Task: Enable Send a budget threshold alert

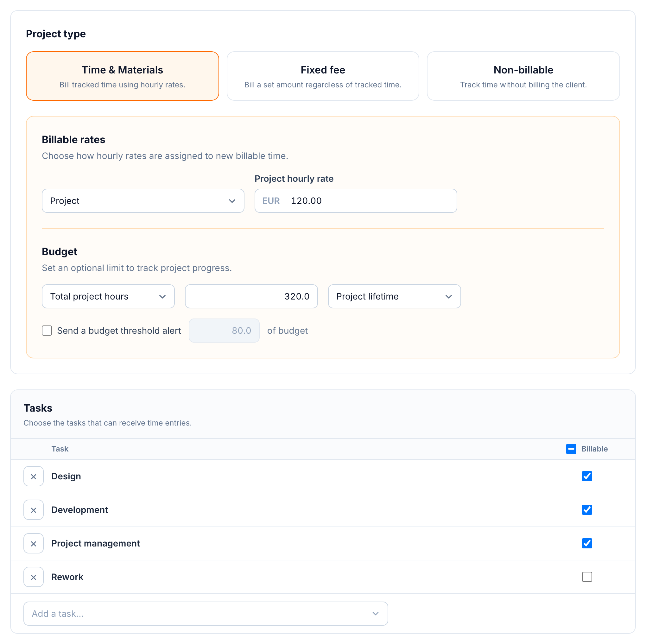Action: [47, 330]
